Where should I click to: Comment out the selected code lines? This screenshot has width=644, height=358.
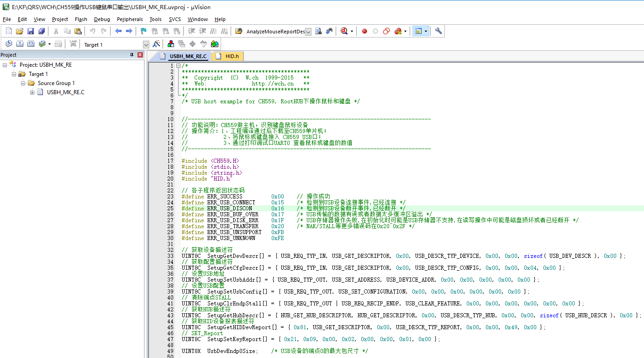(x=213, y=31)
